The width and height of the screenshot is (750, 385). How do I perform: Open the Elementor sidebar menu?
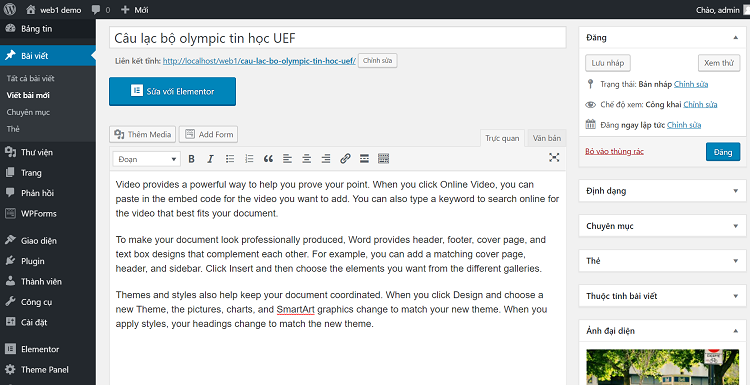48,349
